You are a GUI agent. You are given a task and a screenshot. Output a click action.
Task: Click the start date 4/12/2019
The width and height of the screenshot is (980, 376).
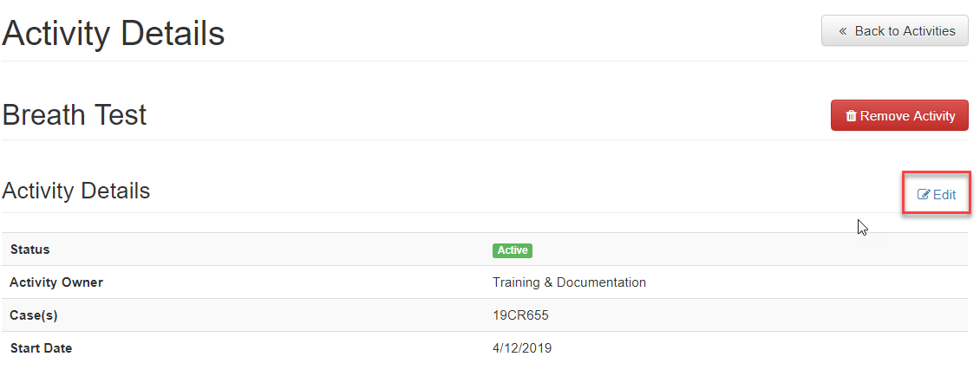point(522,348)
